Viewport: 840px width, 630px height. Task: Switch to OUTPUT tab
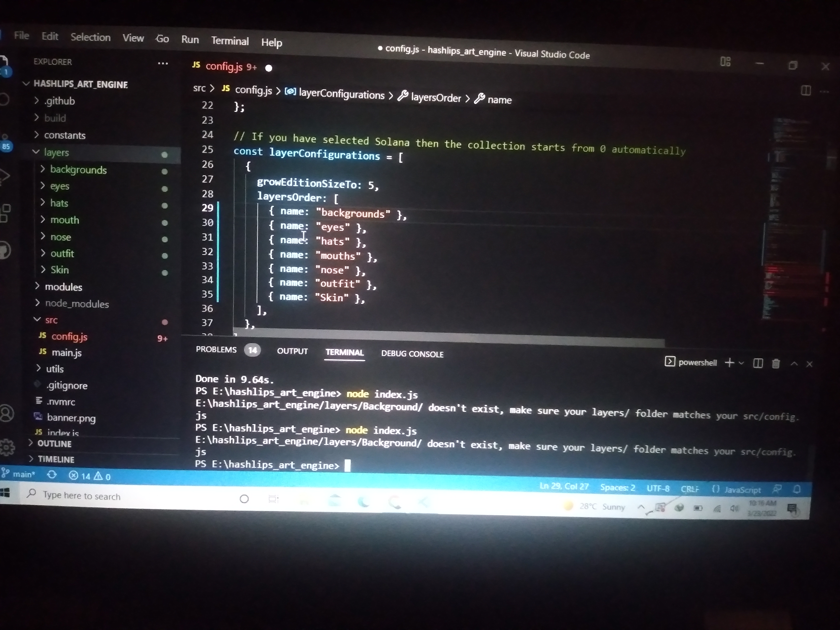pos(292,351)
